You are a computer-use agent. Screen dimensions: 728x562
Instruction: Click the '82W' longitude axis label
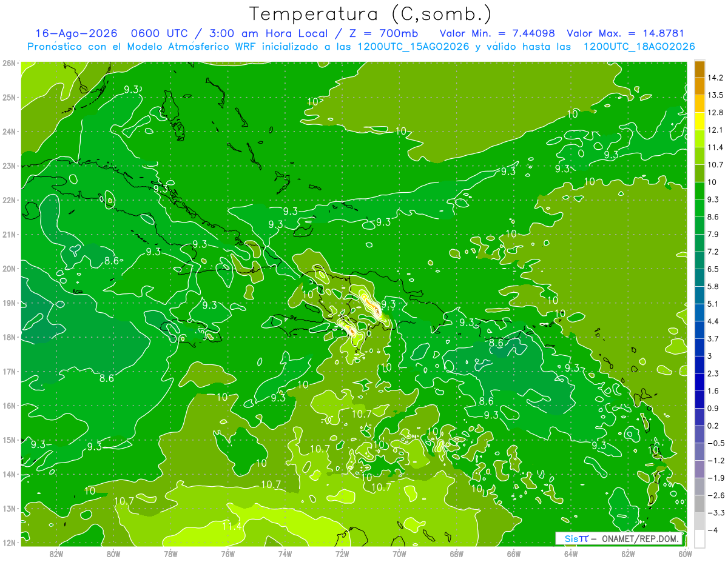tap(56, 553)
